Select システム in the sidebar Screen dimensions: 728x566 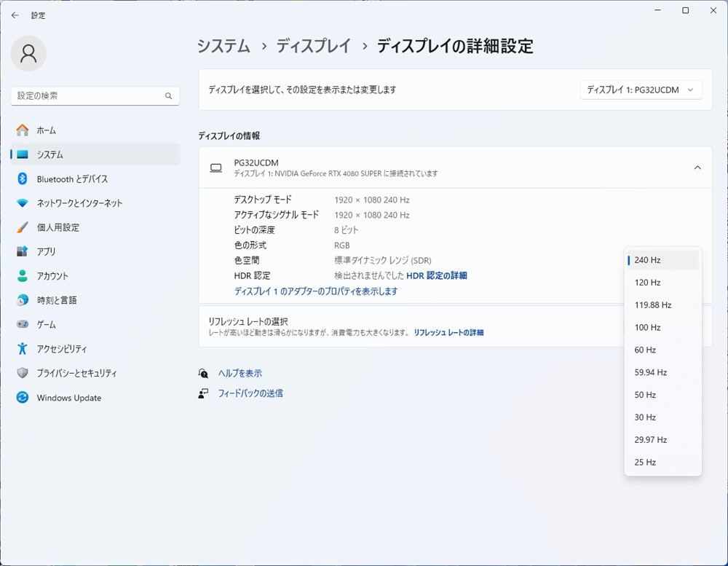(95, 154)
